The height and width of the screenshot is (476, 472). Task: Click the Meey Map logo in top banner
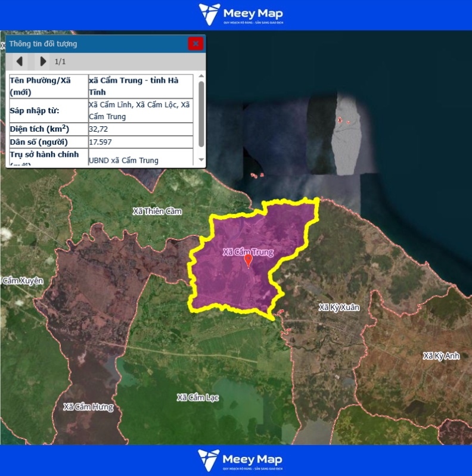pos(241,14)
